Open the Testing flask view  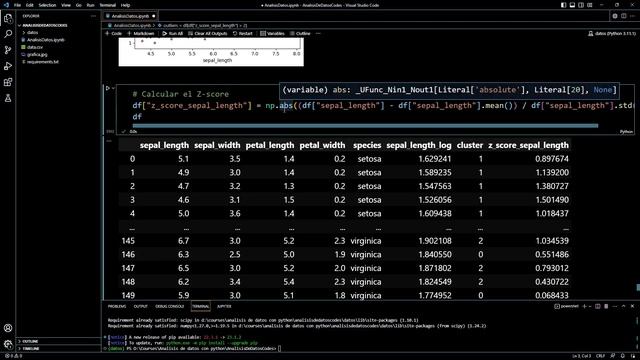[8, 98]
